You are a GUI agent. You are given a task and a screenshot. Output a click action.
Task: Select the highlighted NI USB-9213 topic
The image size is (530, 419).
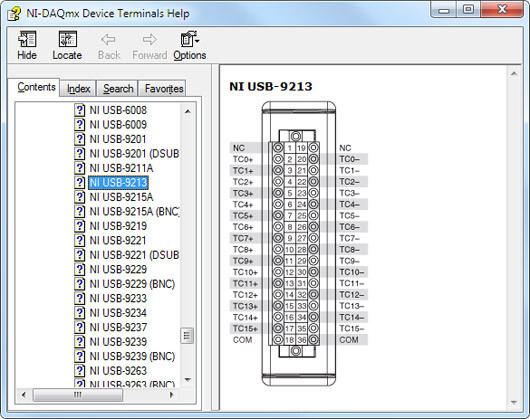pyautogui.click(x=118, y=183)
